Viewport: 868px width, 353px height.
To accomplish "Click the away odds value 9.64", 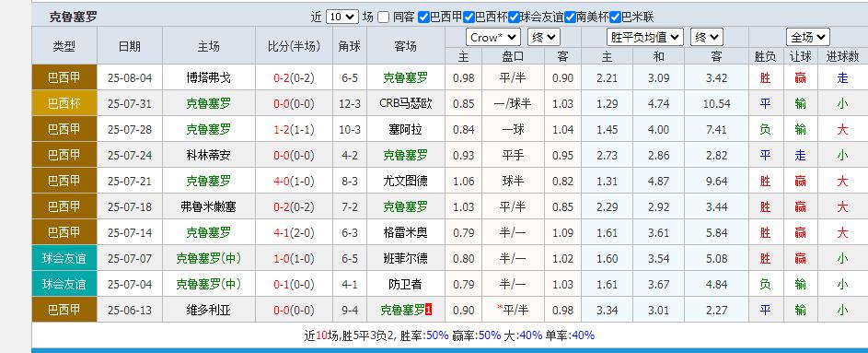I will pos(716,181).
